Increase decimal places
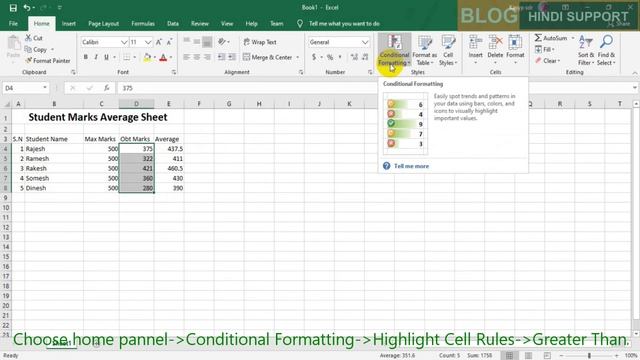Viewport: 640px width, 360px height. (x=354, y=57)
